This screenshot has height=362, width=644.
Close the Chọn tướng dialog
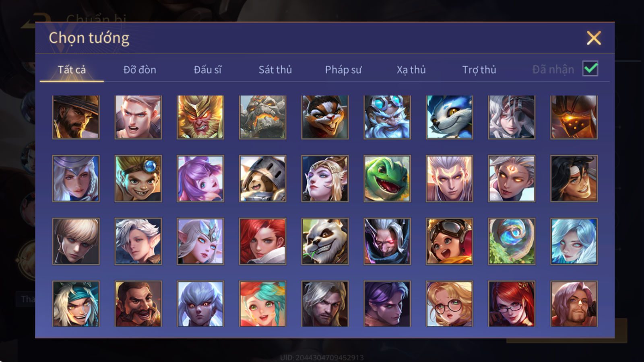[594, 38]
